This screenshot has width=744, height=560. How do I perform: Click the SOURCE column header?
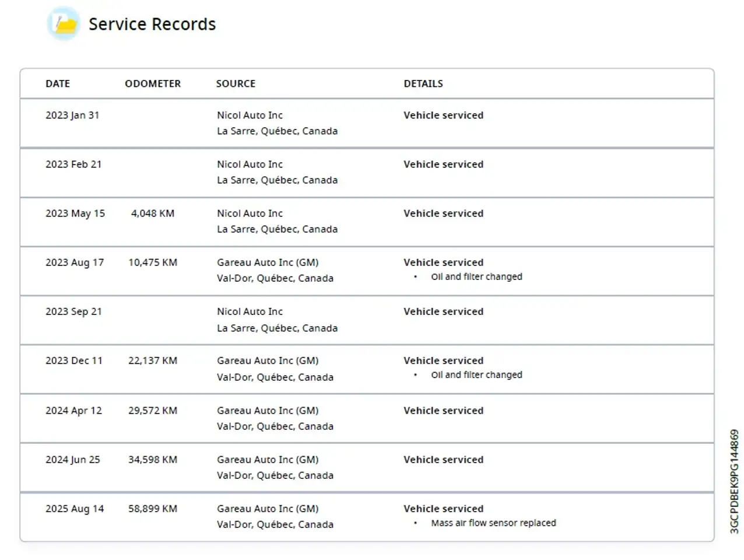[x=236, y=83]
